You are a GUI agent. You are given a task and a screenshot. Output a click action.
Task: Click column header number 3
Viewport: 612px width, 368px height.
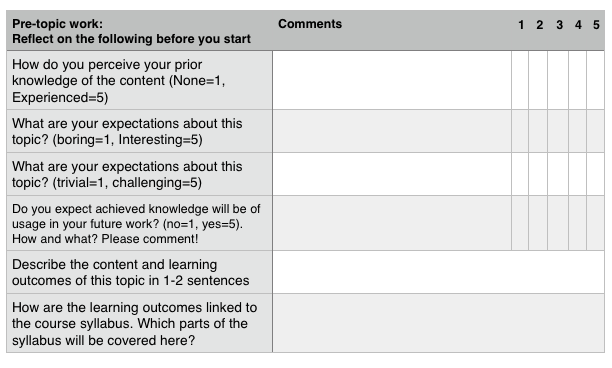click(x=559, y=25)
